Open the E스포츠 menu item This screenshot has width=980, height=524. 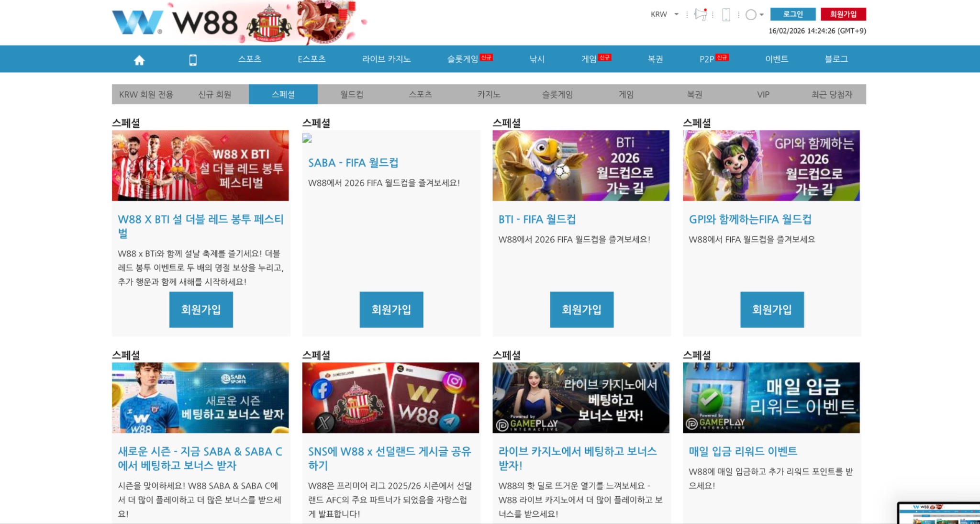(312, 59)
